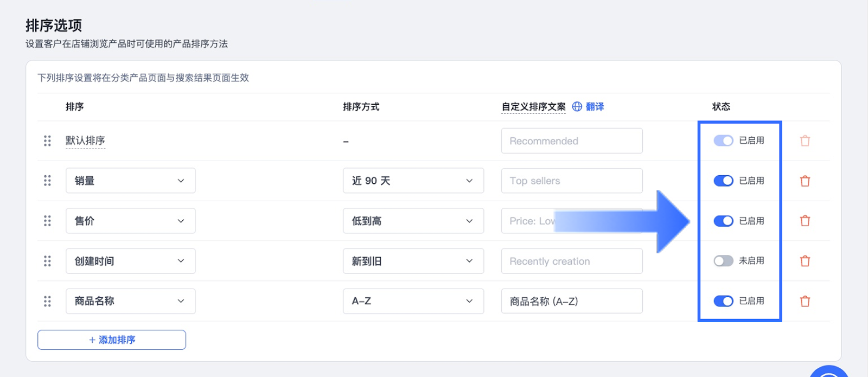868x377 pixels.
Task: Focus the Recently creation text field
Action: 572,261
